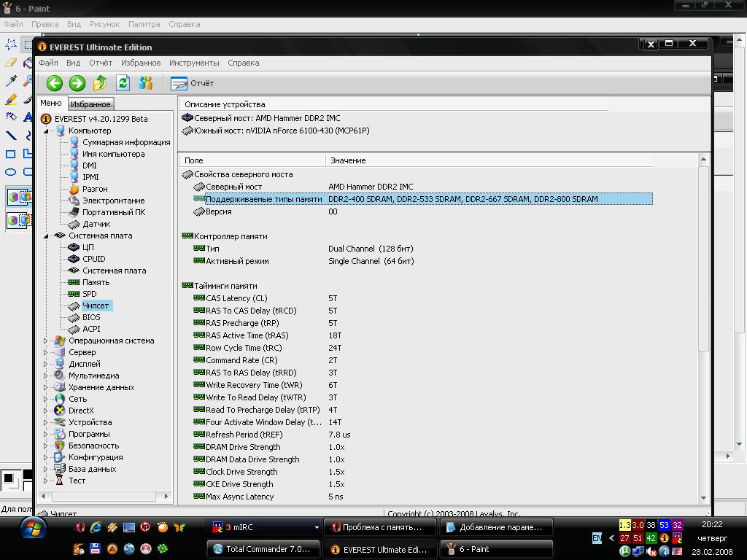Expand the Хранение данных tree node
Viewport: 747px width, 560px height.
click(x=46, y=387)
